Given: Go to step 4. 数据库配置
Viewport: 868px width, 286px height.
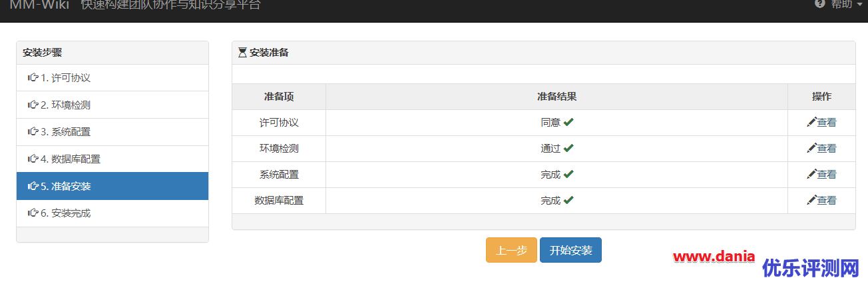Looking at the screenshot, I should [112, 159].
